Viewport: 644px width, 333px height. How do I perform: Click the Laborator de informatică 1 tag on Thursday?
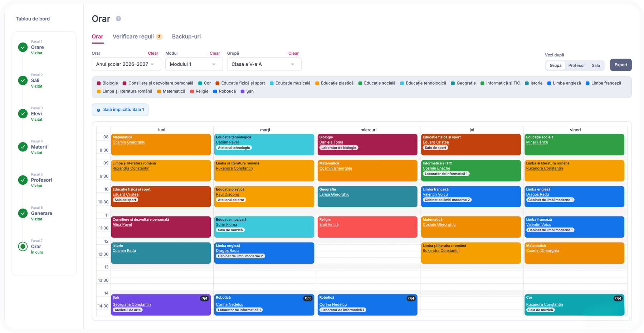pyautogui.click(x=446, y=174)
